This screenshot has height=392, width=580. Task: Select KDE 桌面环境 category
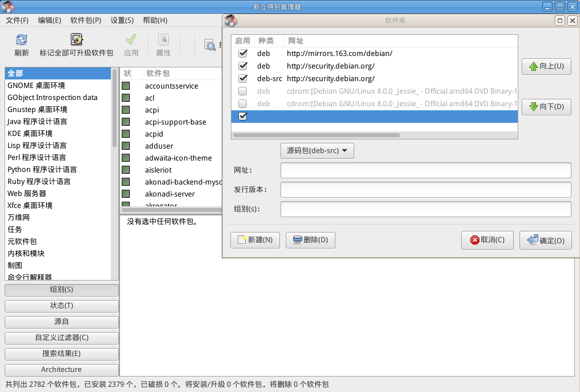(x=58, y=134)
